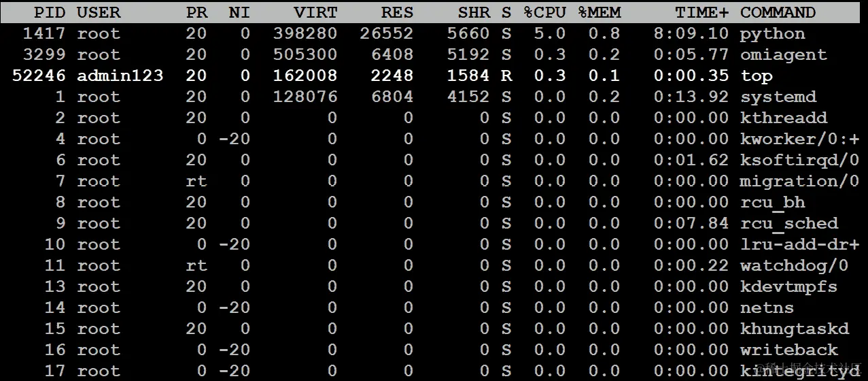Click PID 3299
This screenshot has width=868, height=381.
(44, 55)
